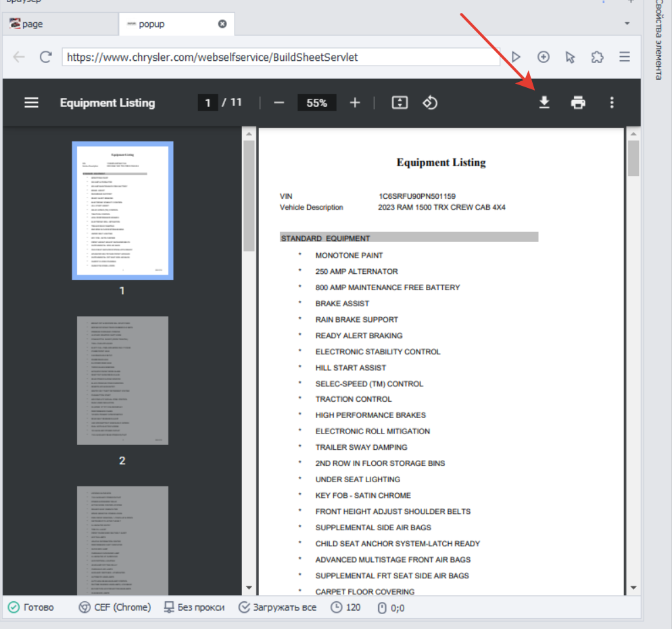Click the circled plus icon

(544, 57)
